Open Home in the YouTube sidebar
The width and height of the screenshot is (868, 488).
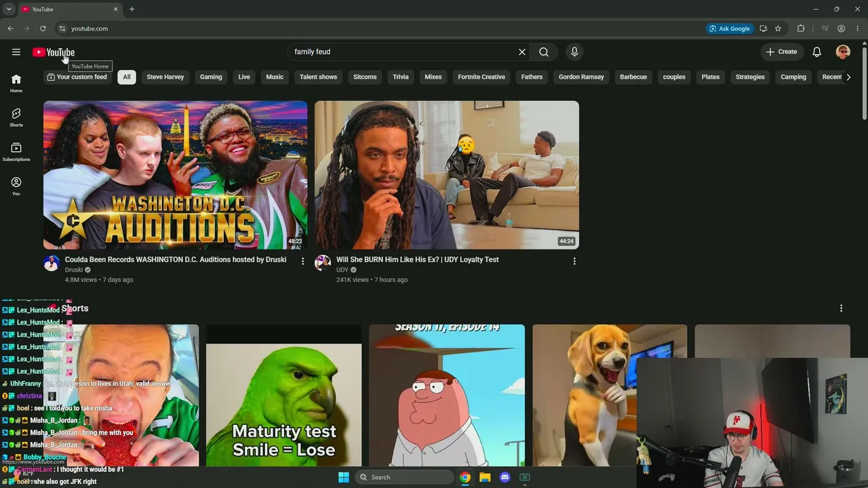[x=16, y=83]
